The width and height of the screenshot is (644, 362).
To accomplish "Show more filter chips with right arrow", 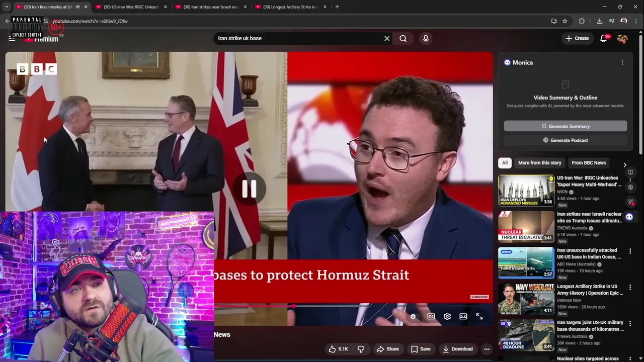I will coord(625,165).
